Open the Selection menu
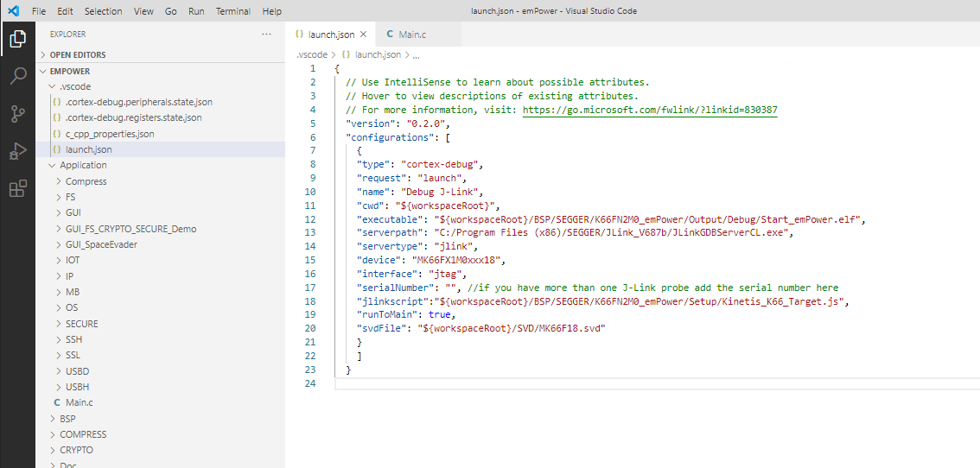980x468 pixels. coord(103,11)
